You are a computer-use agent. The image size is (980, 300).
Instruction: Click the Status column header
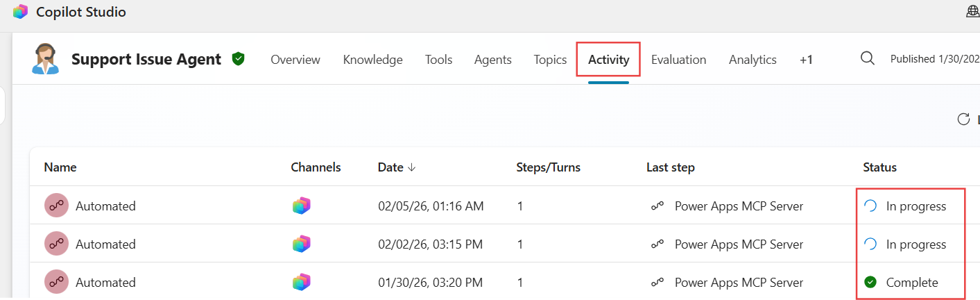879,167
